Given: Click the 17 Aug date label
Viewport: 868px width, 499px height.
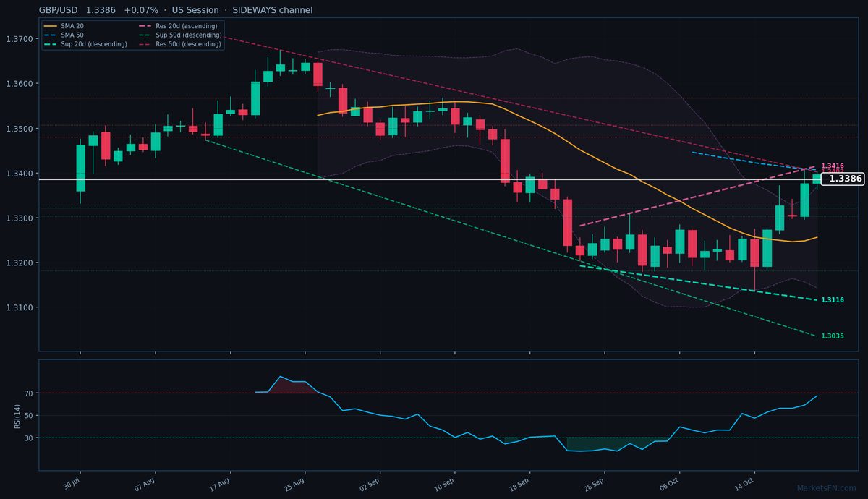Looking at the screenshot, I should tap(219, 485).
